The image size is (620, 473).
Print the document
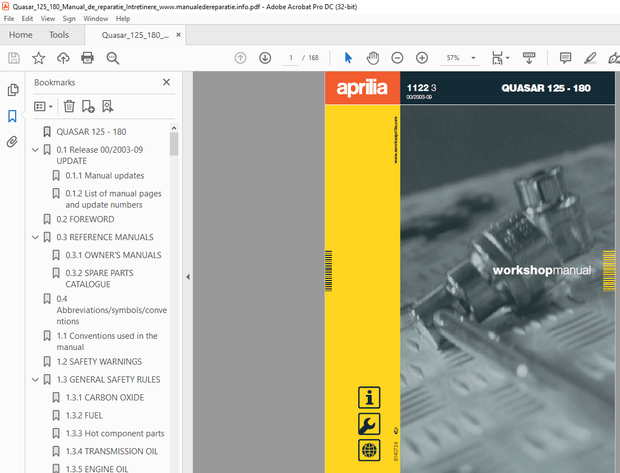tap(87, 58)
